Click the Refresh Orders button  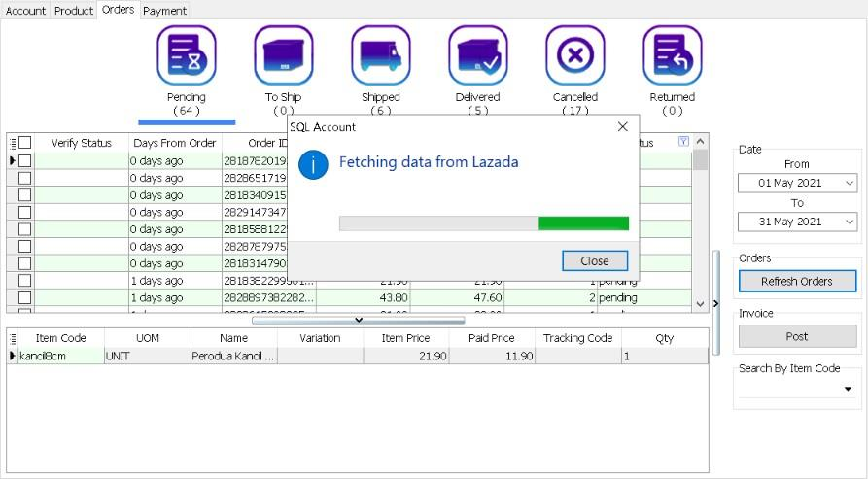click(796, 281)
